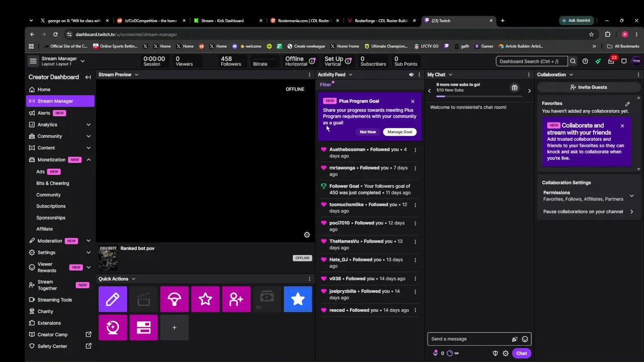Open the whispers chat bubble icon
Viewport: 644px width, 362px height.
click(624, 61)
